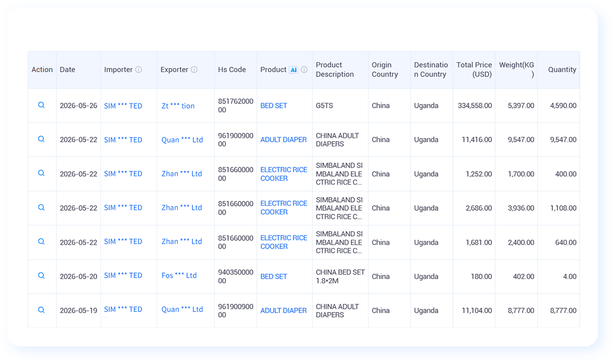Select quantity value 640.00
The width and height of the screenshot is (616, 364).
[x=566, y=243]
